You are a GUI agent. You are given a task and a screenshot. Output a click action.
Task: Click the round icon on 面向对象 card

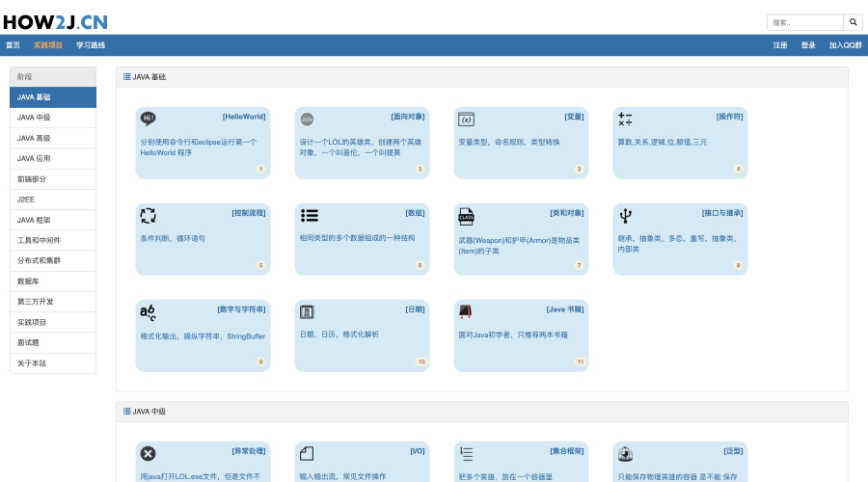(308, 119)
